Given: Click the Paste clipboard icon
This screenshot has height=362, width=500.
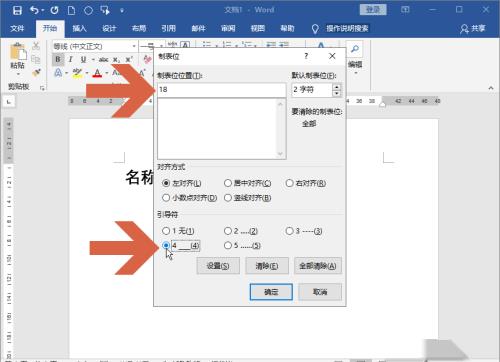Looking at the screenshot, I should click(18, 53).
